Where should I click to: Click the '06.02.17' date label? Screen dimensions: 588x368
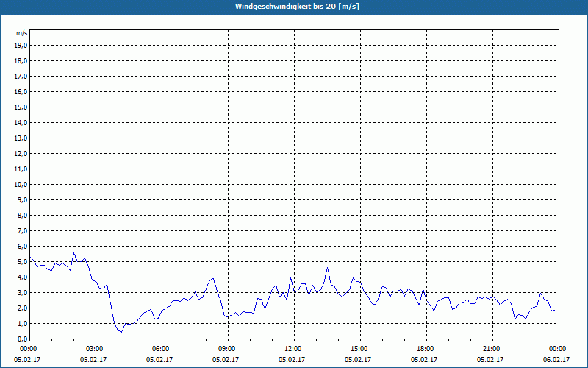coord(556,359)
